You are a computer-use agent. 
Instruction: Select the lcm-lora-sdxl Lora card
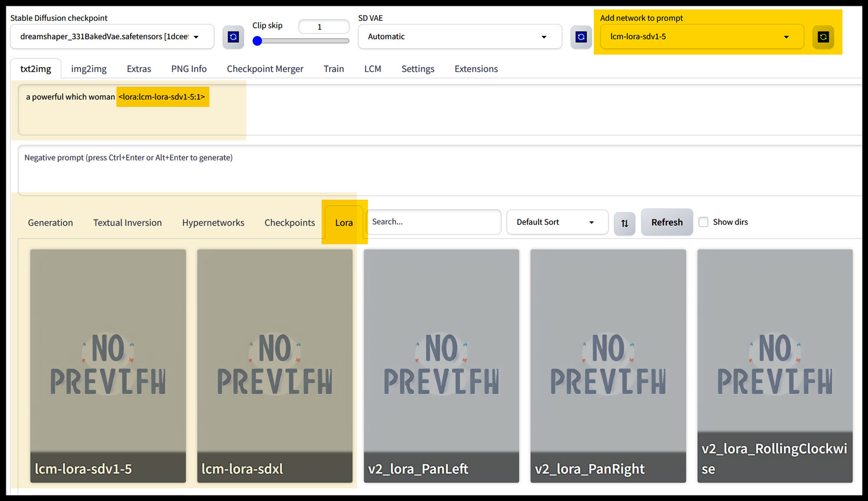click(275, 366)
